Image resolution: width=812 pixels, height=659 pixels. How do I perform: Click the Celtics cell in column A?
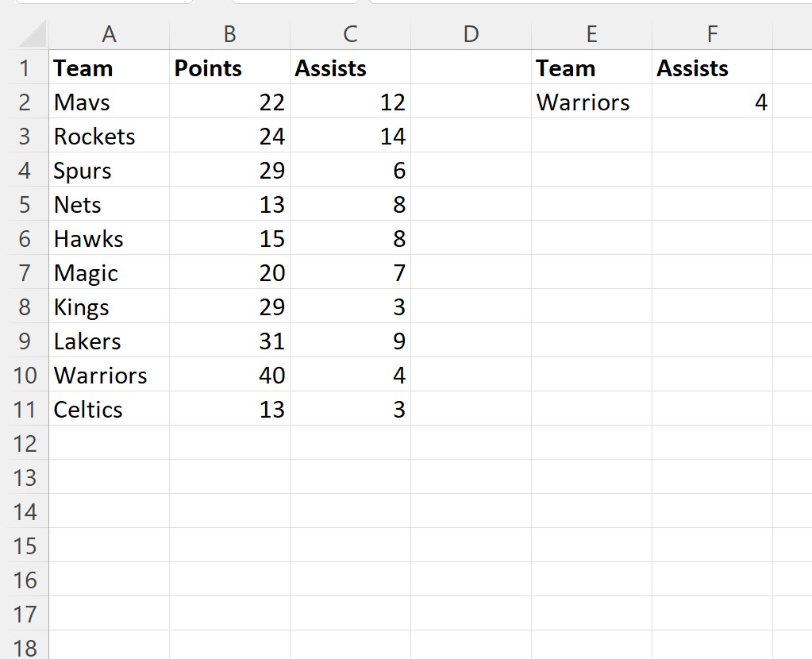(x=109, y=409)
